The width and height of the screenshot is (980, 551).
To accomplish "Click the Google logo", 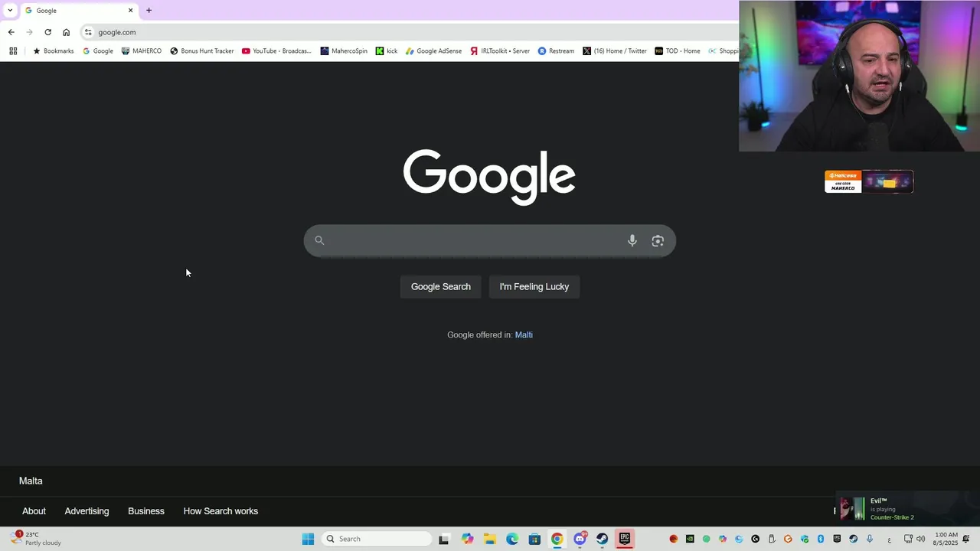I will [489, 176].
